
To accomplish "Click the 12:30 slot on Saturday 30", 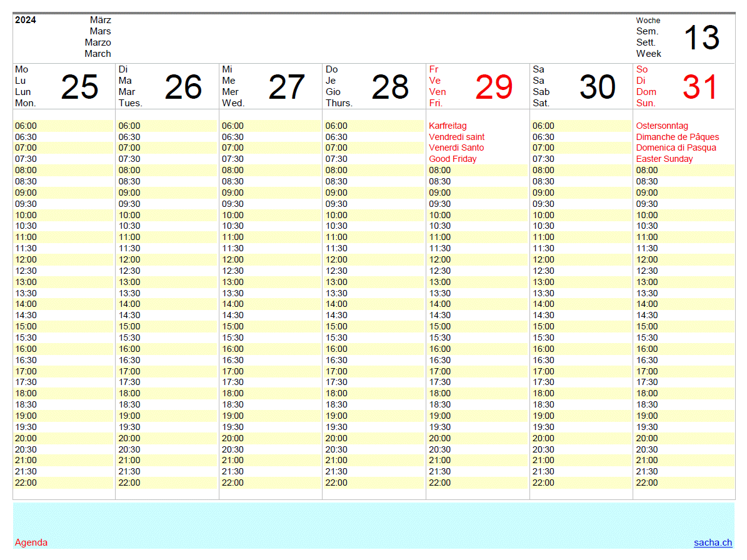I will point(581,271).
